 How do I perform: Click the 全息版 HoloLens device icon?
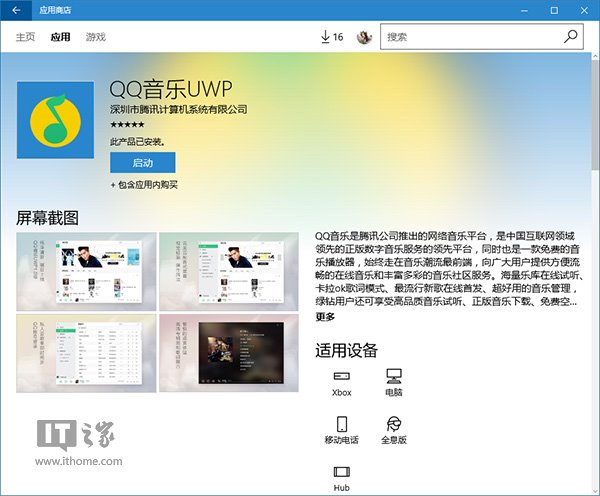[394, 430]
